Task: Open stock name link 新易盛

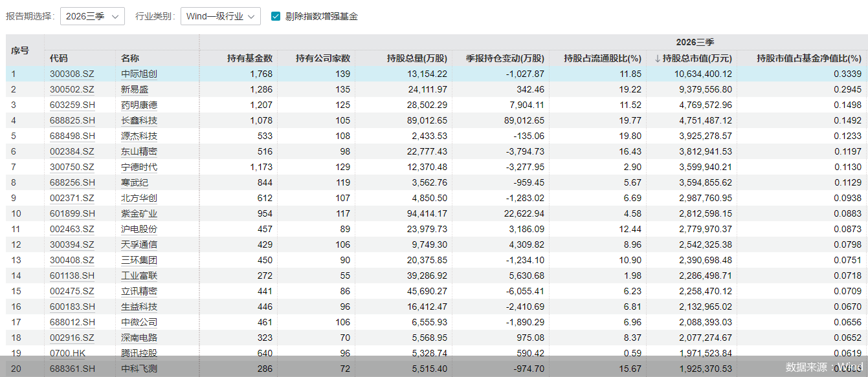Action: tap(135, 89)
